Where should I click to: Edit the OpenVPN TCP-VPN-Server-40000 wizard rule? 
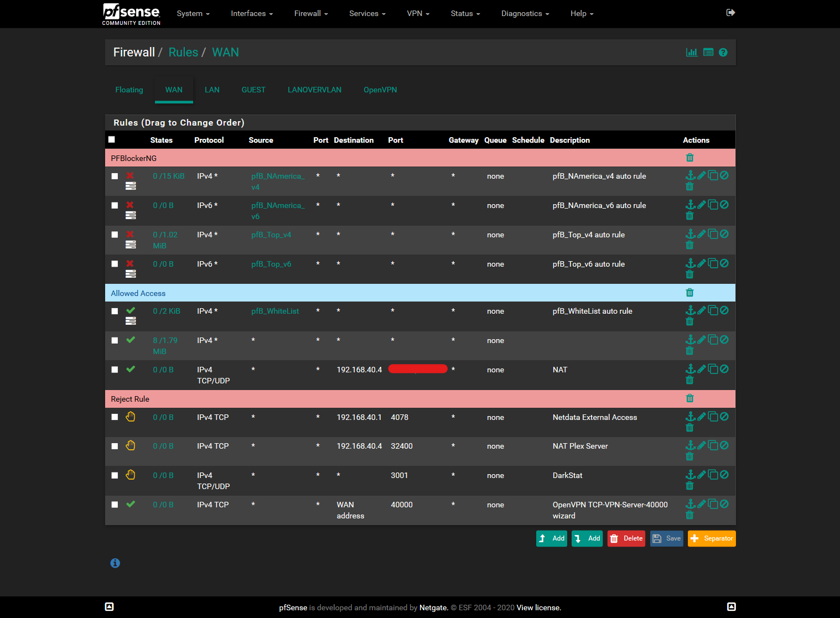[702, 504]
